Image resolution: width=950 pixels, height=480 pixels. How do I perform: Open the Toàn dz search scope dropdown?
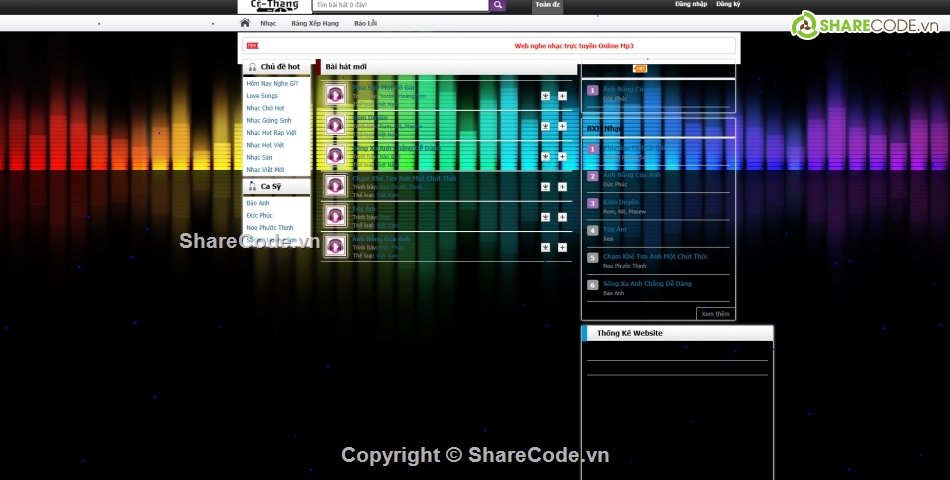click(548, 5)
